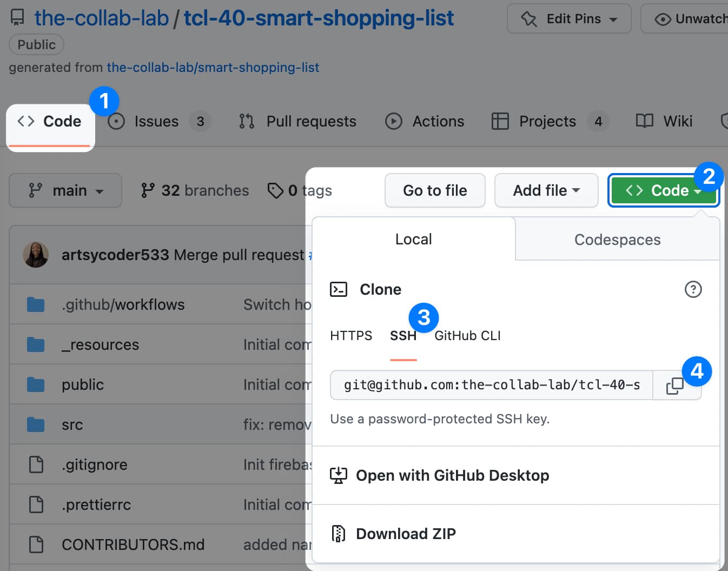The image size is (728, 571).
Task: Click the Actions play icon
Action: click(x=393, y=122)
